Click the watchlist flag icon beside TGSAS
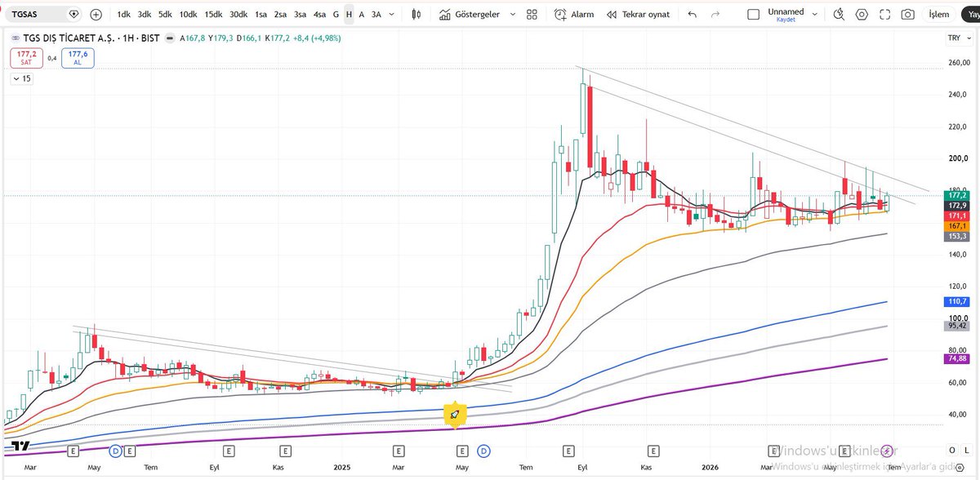The image size is (980, 480). pyautogui.click(x=74, y=14)
